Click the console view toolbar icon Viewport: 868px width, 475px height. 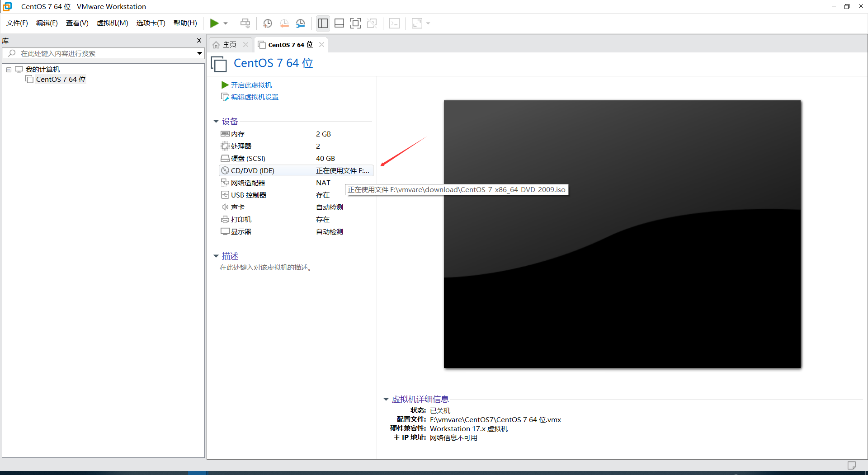pos(394,23)
